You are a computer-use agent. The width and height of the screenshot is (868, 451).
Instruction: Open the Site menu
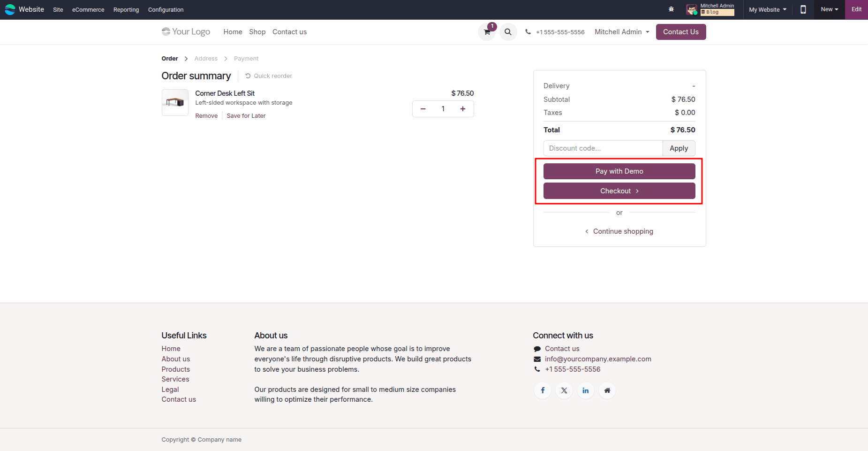(58, 9)
